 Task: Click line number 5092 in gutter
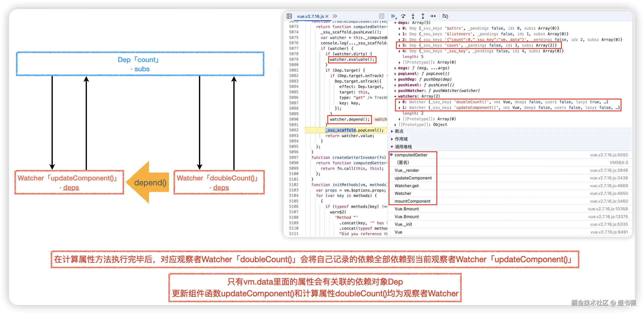pyautogui.click(x=294, y=130)
